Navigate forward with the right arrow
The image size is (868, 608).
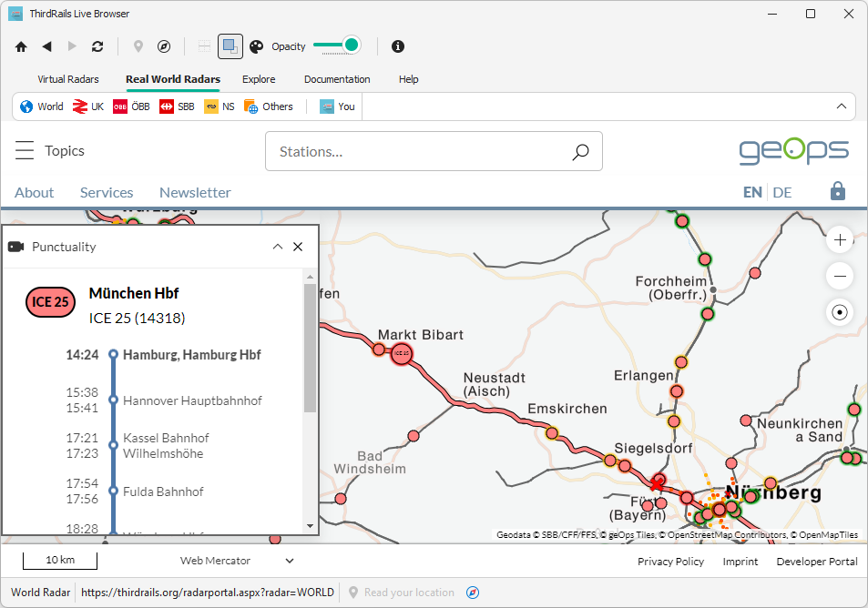point(72,46)
